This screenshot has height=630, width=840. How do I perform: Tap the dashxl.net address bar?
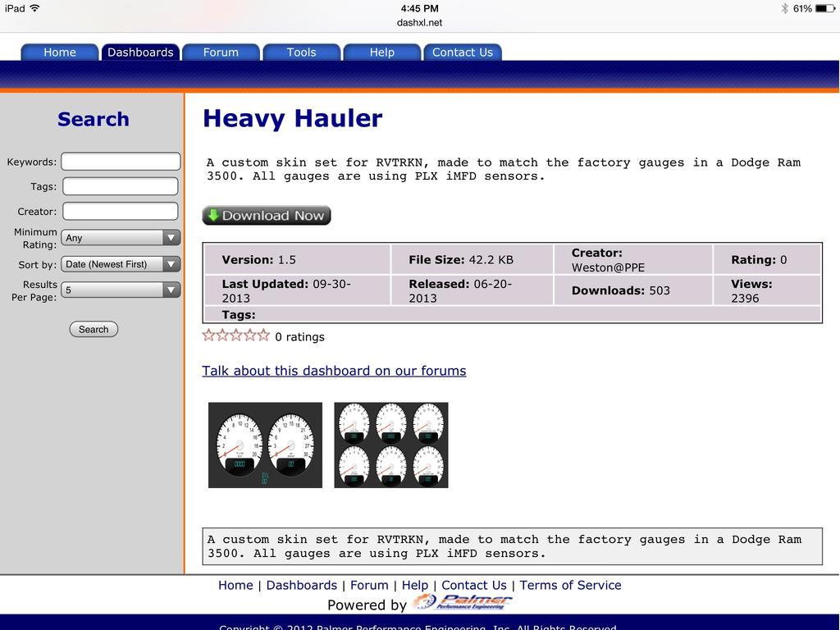[x=419, y=22]
